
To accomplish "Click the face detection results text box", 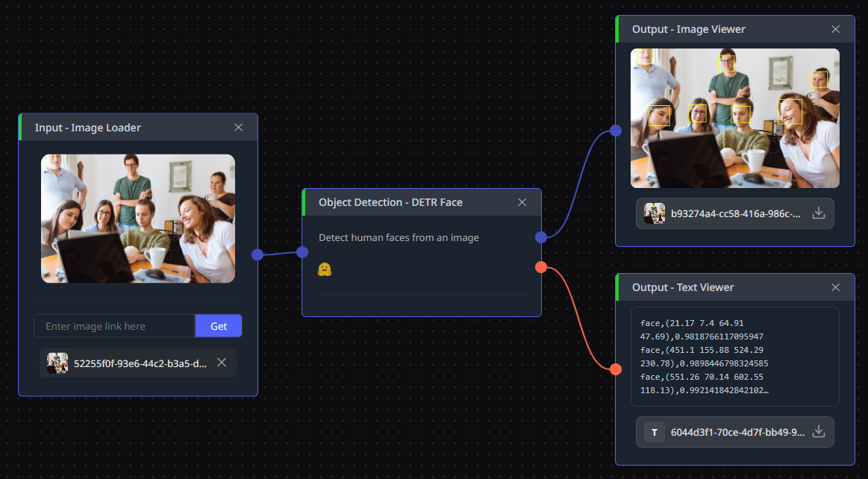I will point(735,357).
